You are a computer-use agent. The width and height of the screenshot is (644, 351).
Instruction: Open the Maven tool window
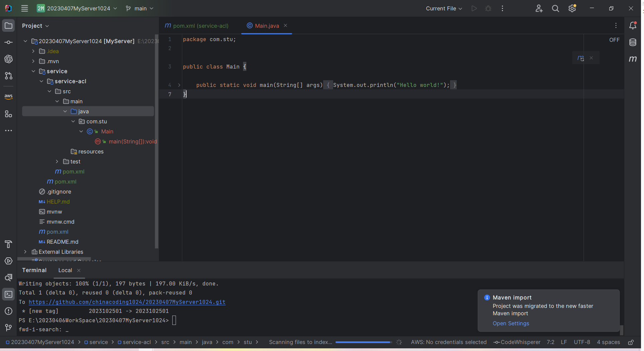pos(633,59)
